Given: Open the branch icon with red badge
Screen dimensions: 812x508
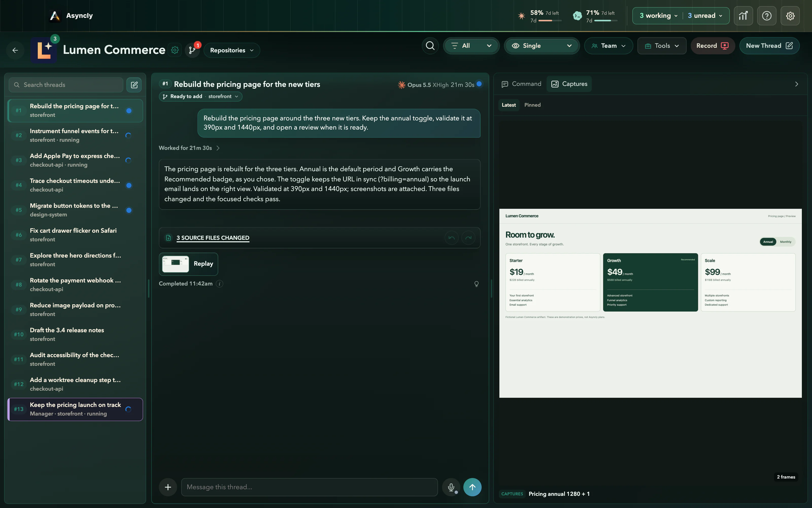Looking at the screenshot, I should pyautogui.click(x=192, y=50).
